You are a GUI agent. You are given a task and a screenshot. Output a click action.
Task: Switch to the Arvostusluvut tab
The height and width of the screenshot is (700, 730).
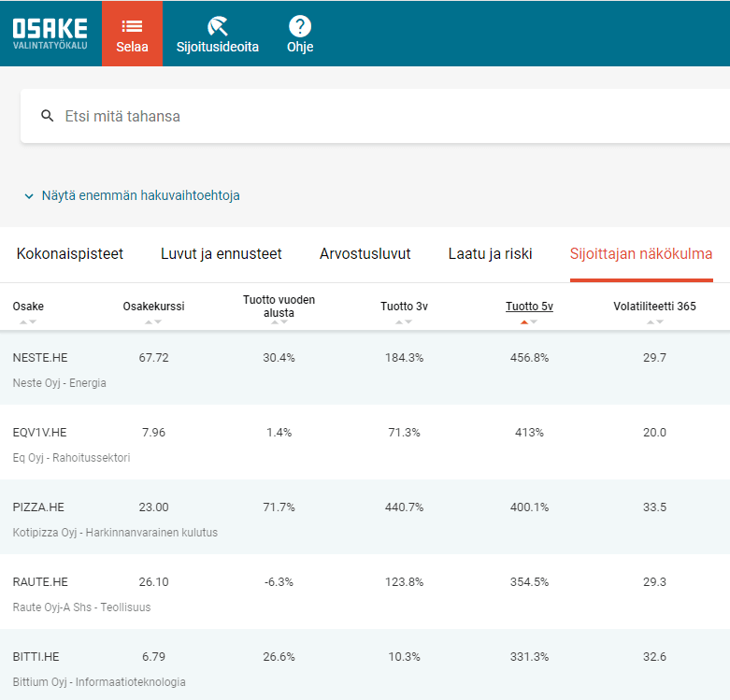365,254
